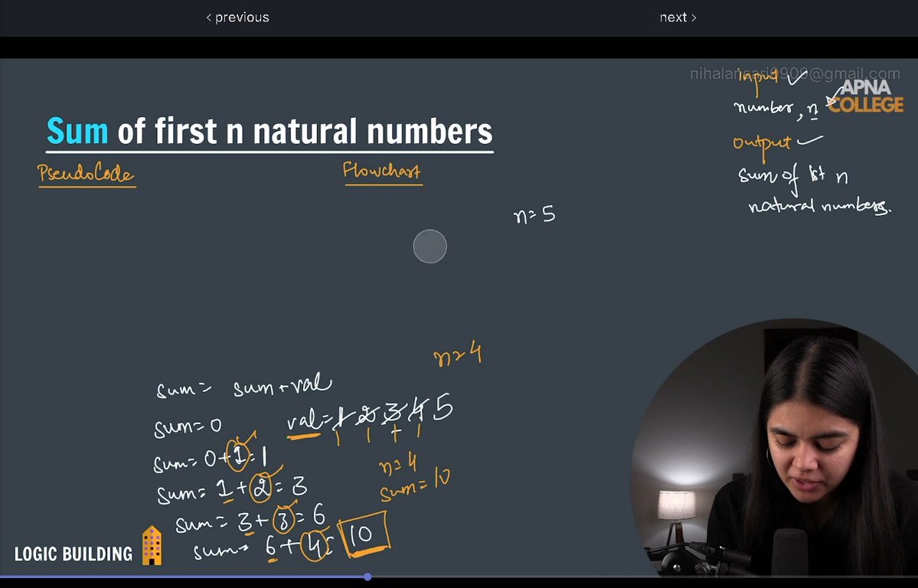Click the 'sum = sum + val' line
This screenshot has width=918, height=588.
coord(244,387)
